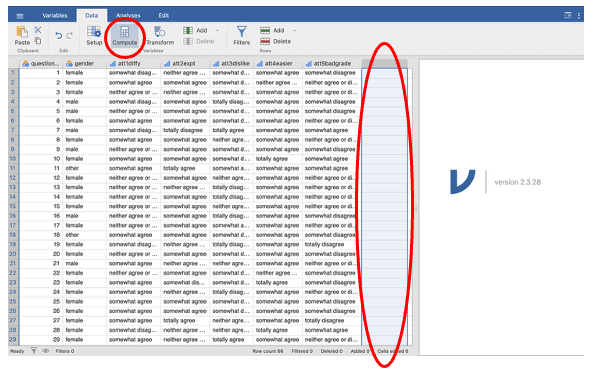The height and width of the screenshot is (373, 593).
Task: Switch to the Data tab
Action: click(92, 16)
